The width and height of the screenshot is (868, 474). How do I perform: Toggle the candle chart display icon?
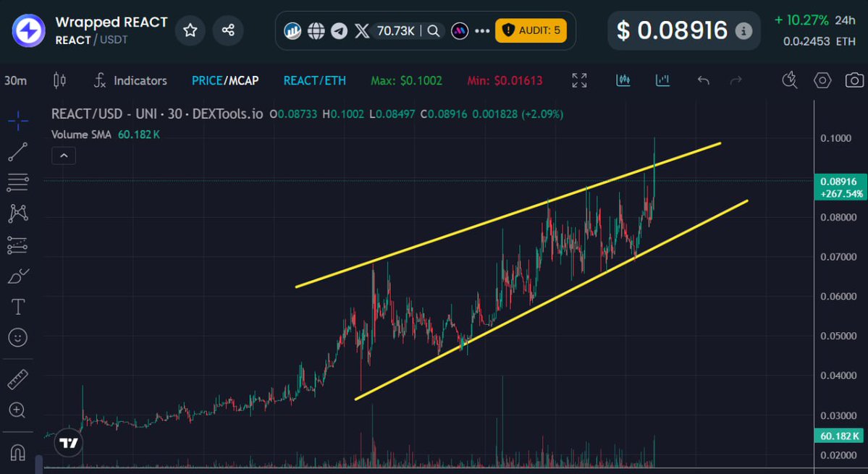(x=623, y=81)
